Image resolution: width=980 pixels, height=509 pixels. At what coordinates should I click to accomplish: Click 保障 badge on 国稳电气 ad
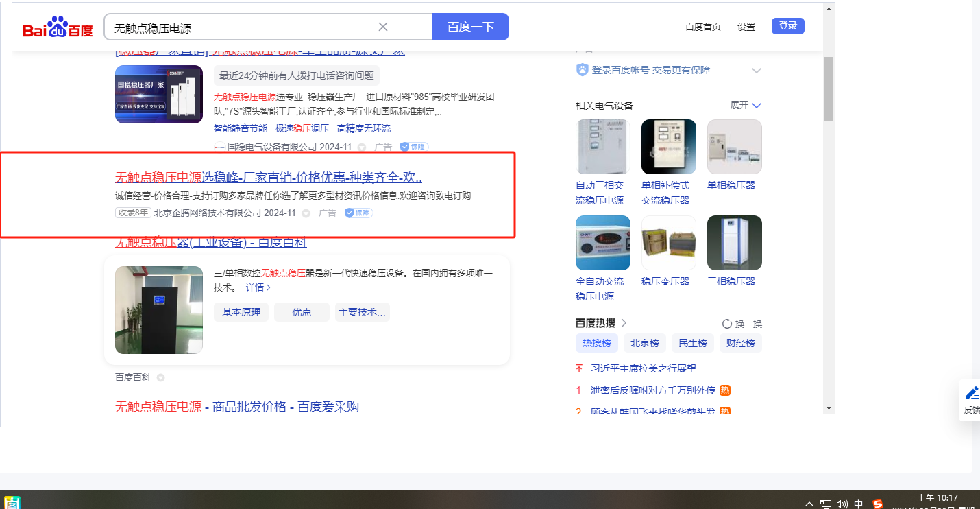pos(415,147)
